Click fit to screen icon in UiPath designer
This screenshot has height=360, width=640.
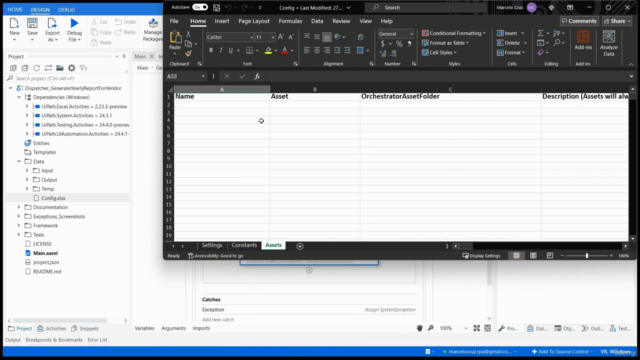pos(476,328)
